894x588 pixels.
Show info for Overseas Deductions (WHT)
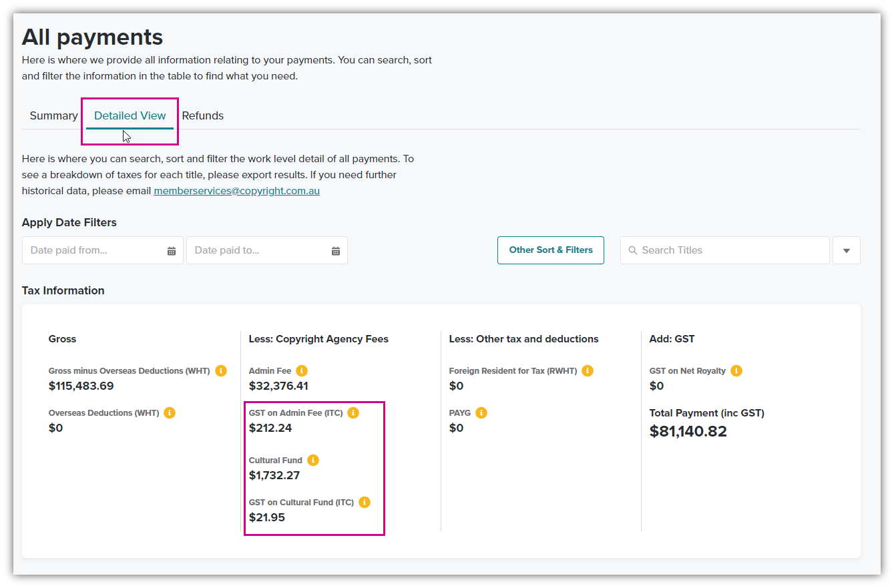(x=170, y=412)
